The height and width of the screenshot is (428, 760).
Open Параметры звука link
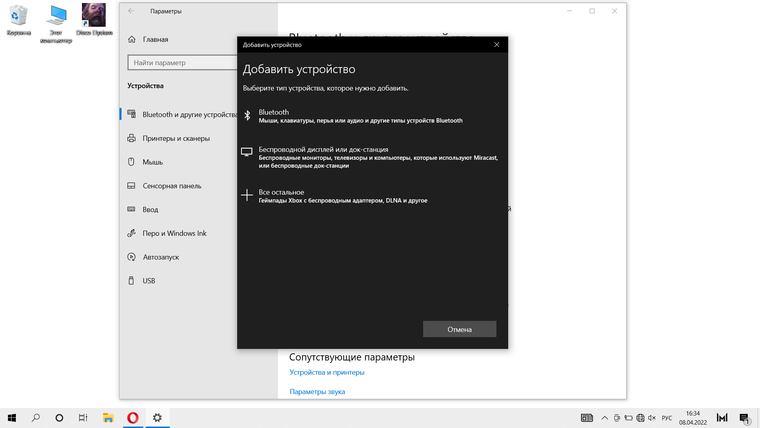click(x=317, y=392)
